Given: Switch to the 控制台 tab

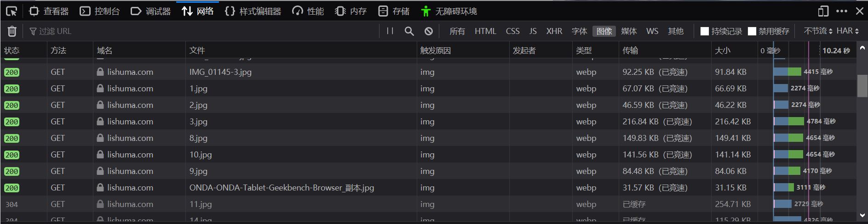Looking at the screenshot, I should [x=100, y=11].
